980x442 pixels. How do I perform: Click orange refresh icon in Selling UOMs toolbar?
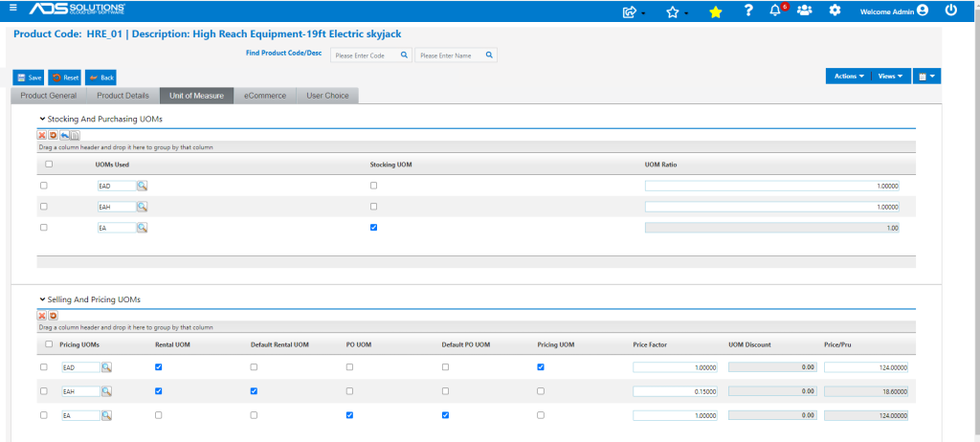pyautogui.click(x=53, y=316)
